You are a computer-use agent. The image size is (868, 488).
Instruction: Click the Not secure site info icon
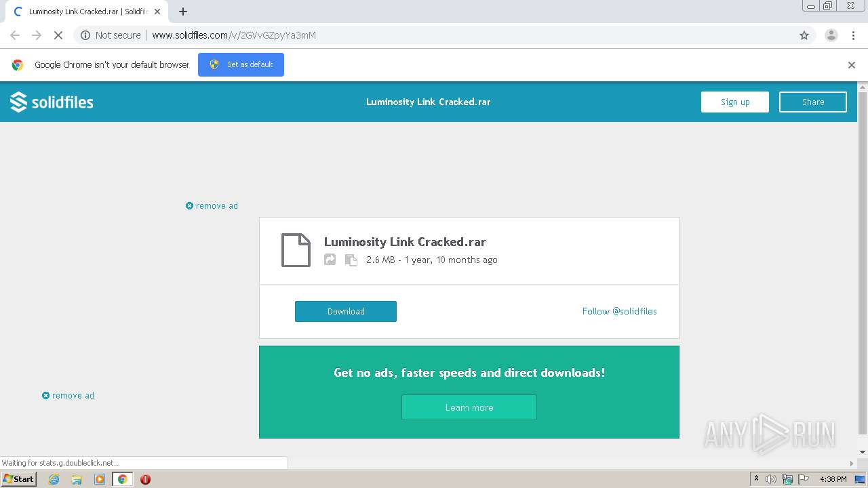point(85,35)
